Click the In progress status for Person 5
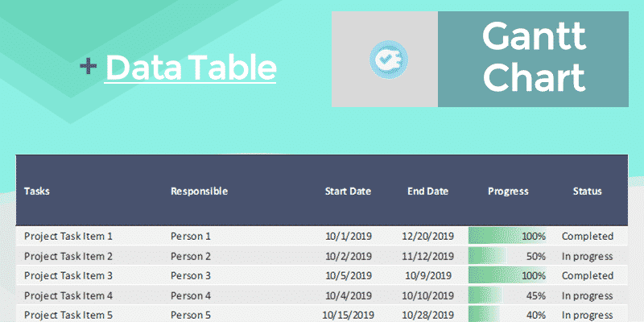644x322 pixels. (588, 315)
